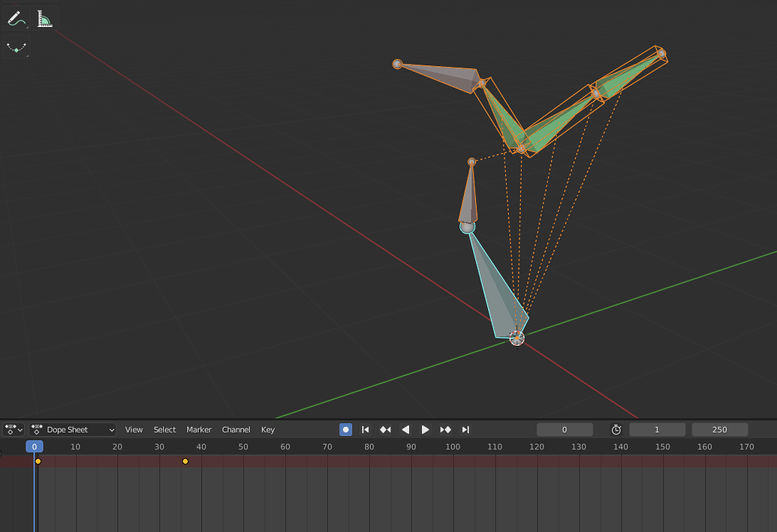Play the animation forward
Viewport: 777px width, 532px height.
pyautogui.click(x=425, y=429)
